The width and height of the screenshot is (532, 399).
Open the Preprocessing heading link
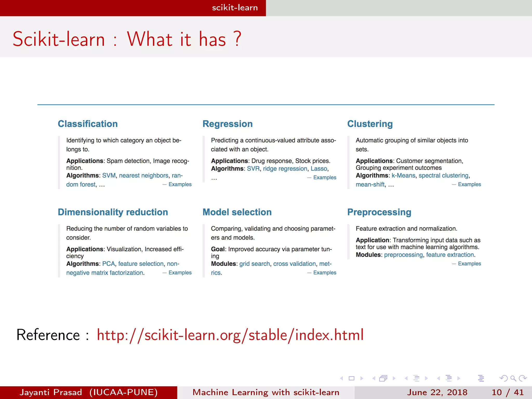(379, 212)
